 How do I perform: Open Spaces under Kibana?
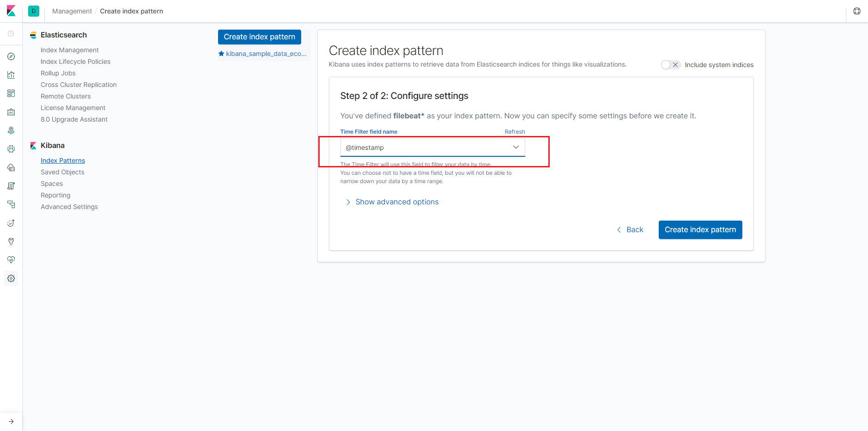(52, 184)
